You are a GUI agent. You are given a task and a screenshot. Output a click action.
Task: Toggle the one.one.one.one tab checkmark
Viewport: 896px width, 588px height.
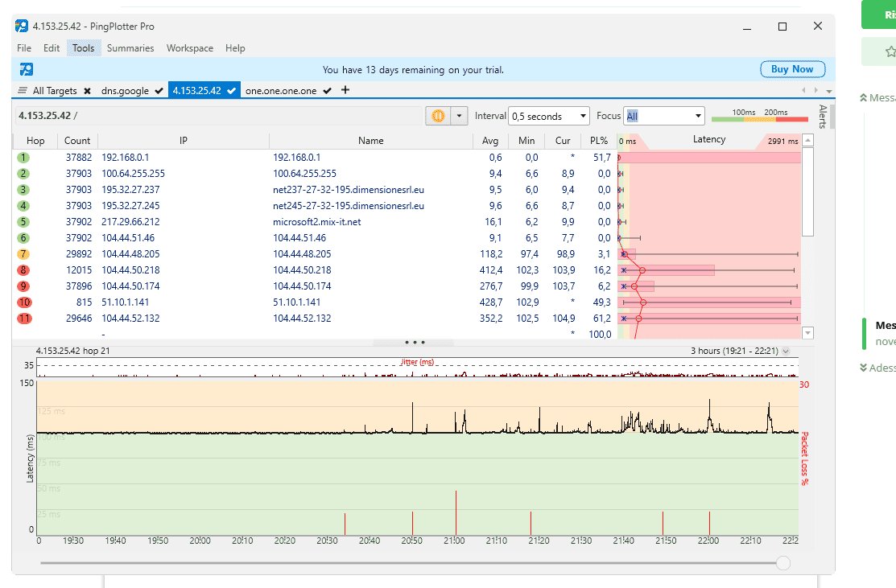point(327,91)
